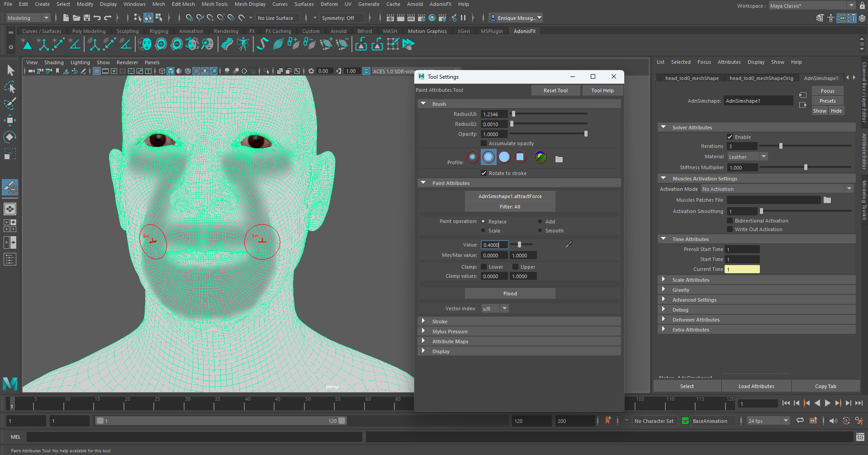Screen dimensions: 868x455
Task: Collapse the Paint Attributes section
Action: (423, 183)
